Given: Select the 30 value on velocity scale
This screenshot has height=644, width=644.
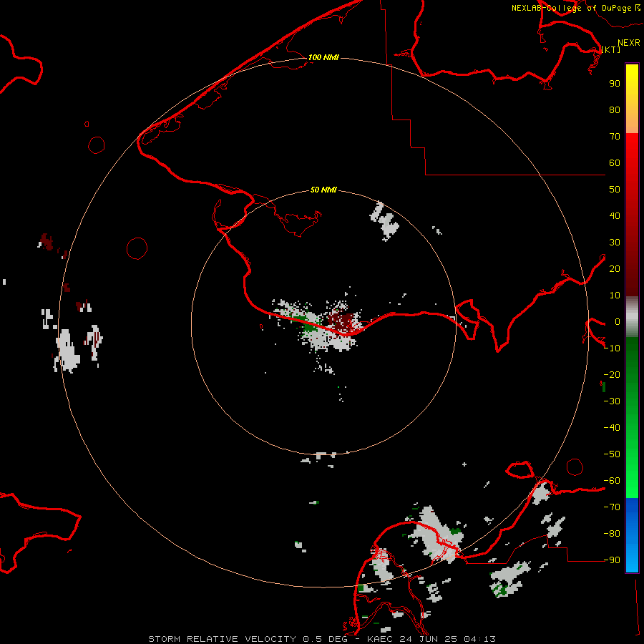Looking at the screenshot, I should click(x=615, y=243).
